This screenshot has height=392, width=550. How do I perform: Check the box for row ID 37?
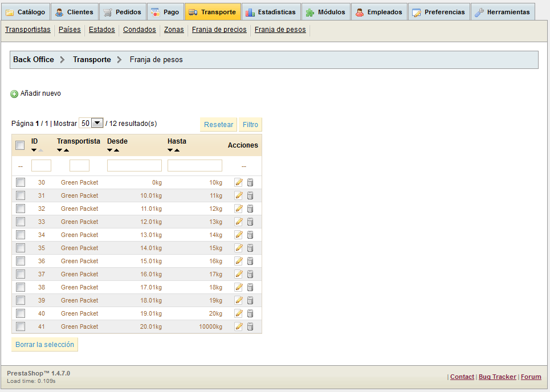point(21,274)
